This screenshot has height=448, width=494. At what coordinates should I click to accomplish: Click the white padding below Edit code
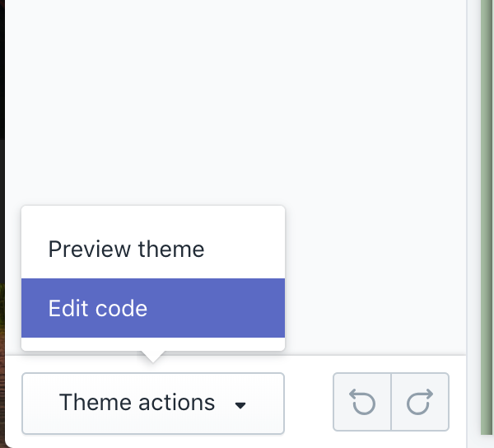pyautogui.click(x=153, y=344)
